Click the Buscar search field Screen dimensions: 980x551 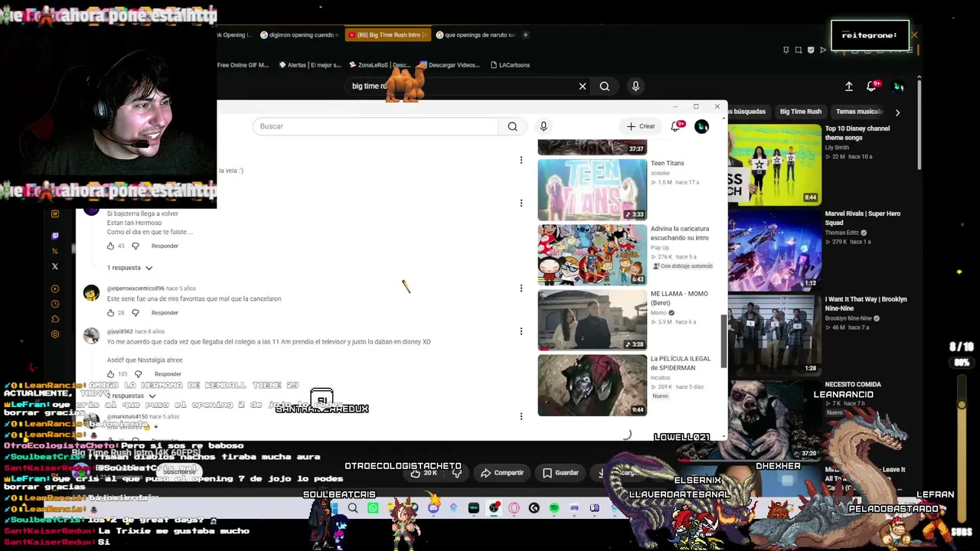coord(375,126)
